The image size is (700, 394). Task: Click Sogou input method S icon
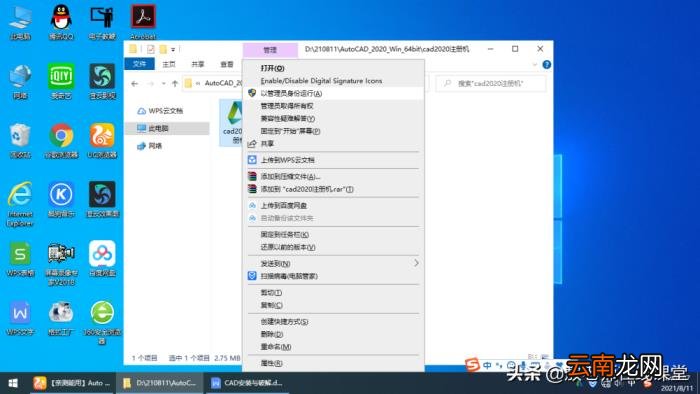(x=472, y=365)
